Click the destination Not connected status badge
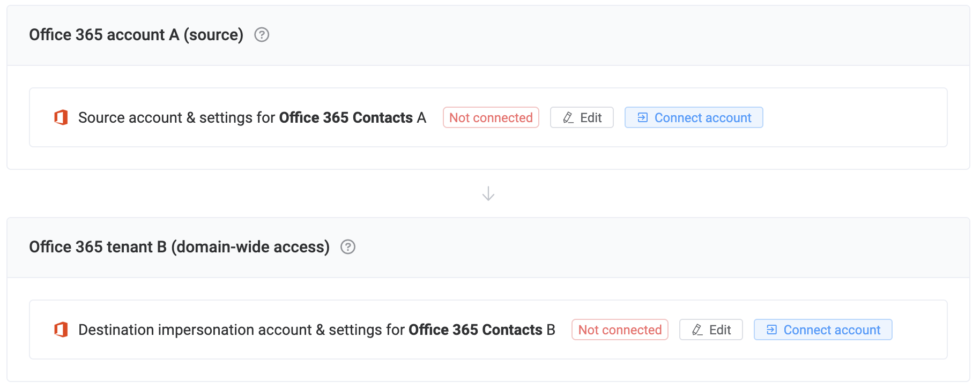 click(x=620, y=330)
